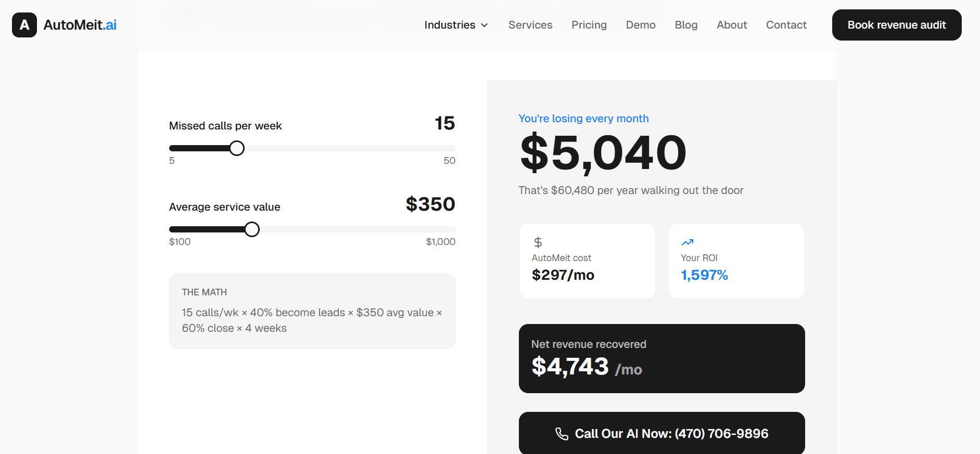Go to the Pricing page

click(589, 25)
